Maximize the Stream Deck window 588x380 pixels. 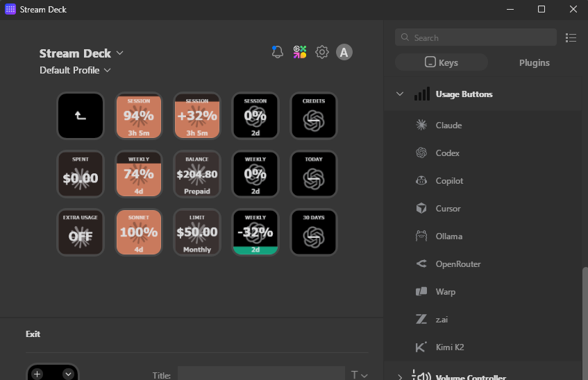tap(541, 10)
